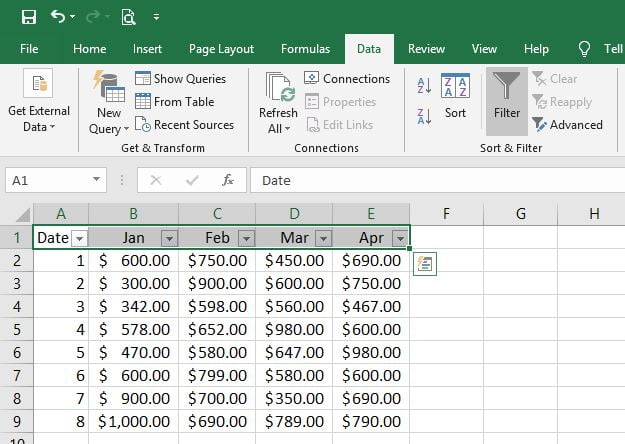The height and width of the screenshot is (444, 625).
Task: Click the Edit Links button
Action: (x=340, y=125)
